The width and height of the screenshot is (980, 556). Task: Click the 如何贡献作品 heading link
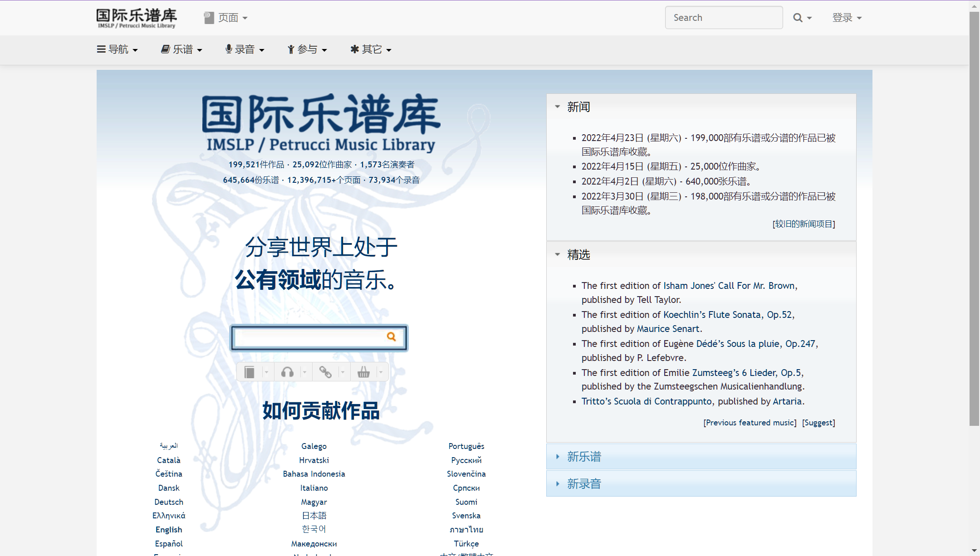321,411
